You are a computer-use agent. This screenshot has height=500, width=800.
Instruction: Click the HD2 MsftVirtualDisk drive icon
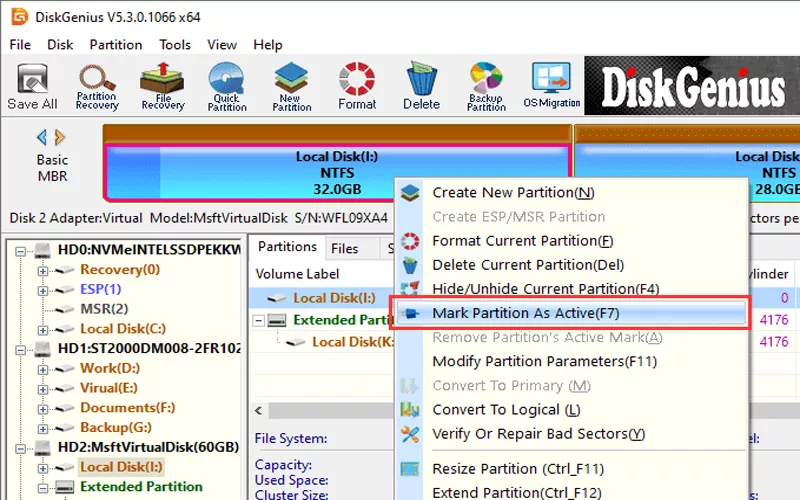pyautogui.click(x=43, y=448)
